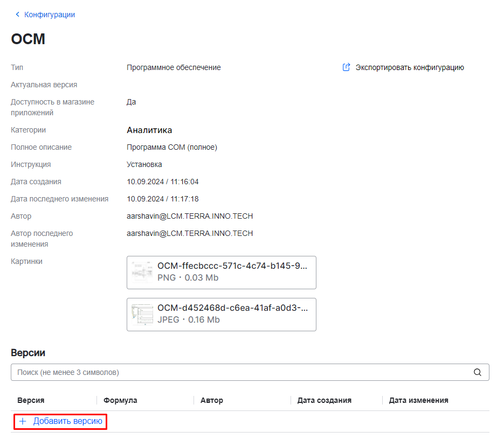The width and height of the screenshot is (504, 439).
Task: Click the plus icon before Добавить версию
Action: click(x=23, y=421)
